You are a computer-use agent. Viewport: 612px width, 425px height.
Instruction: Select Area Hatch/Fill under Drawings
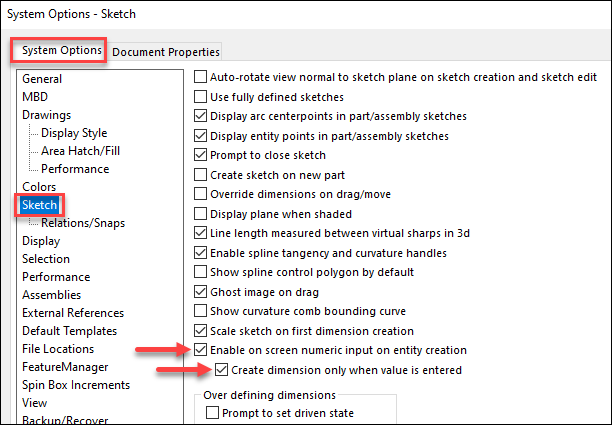pos(80,151)
